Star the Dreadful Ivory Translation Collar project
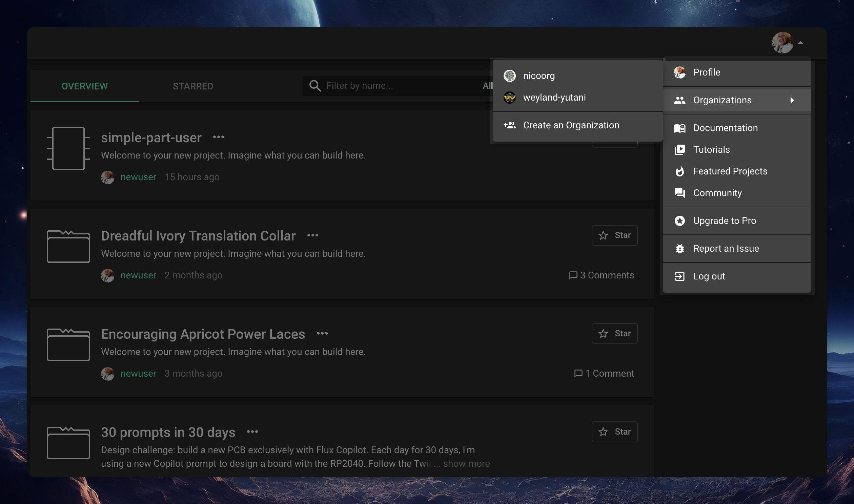854x504 pixels. 614,235
